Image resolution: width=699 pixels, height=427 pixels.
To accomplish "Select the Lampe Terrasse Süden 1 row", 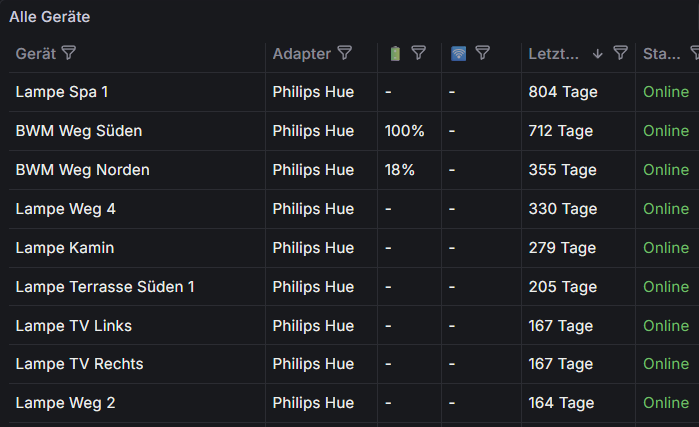I will pyautogui.click(x=105, y=287).
